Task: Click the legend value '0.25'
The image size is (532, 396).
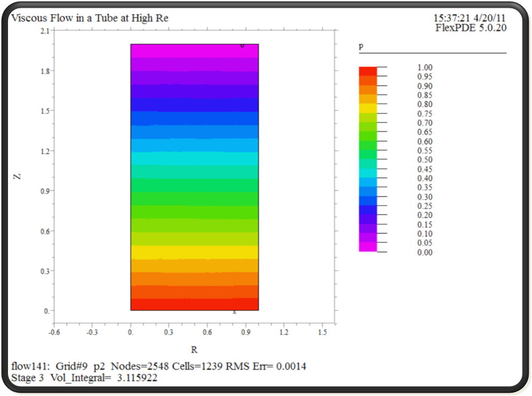Action: pyautogui.click(x=425, y=206)
